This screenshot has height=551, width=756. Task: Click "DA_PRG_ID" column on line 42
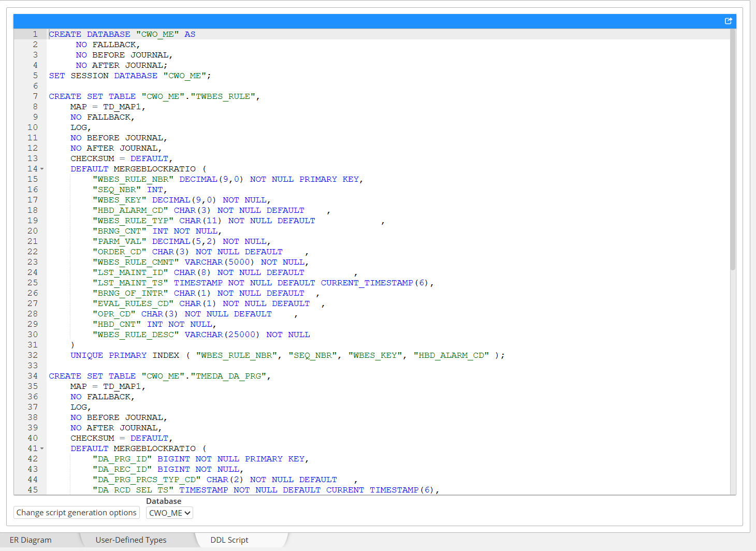[122, 459]
